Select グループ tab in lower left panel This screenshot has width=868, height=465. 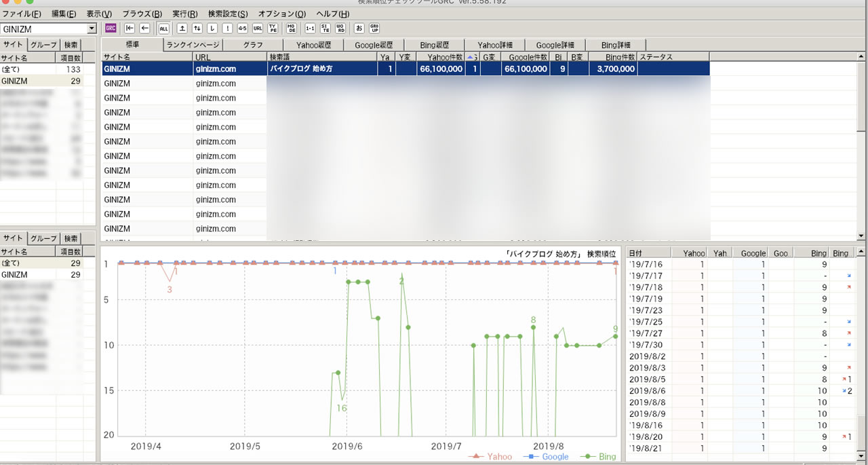click(43, 238)
